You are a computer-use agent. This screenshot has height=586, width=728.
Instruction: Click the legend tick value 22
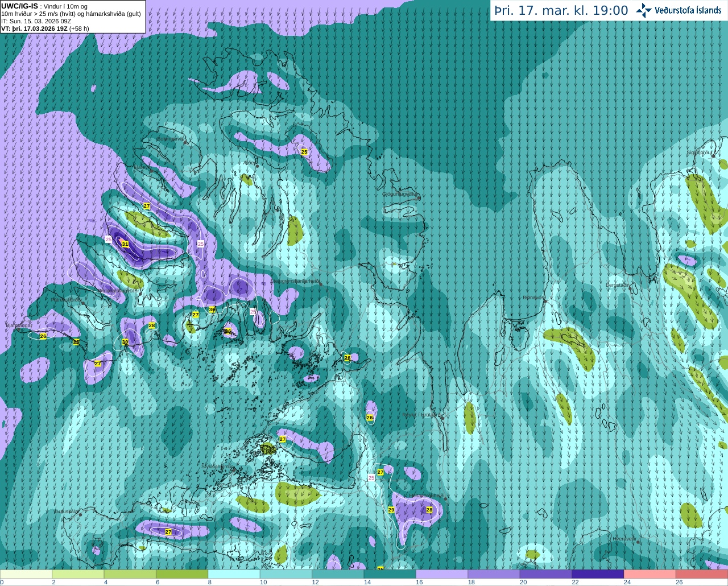coord(575,583)
